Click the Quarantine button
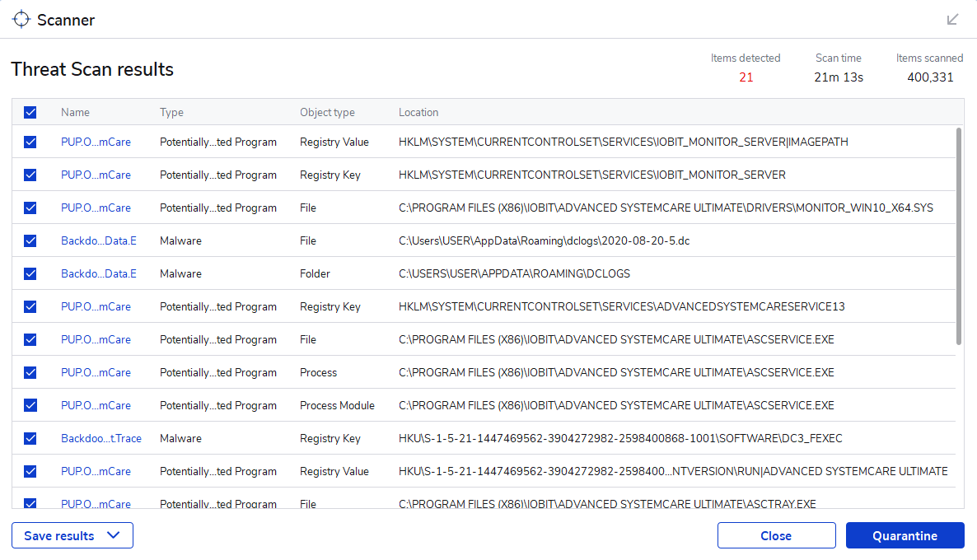 click(905, 535)
